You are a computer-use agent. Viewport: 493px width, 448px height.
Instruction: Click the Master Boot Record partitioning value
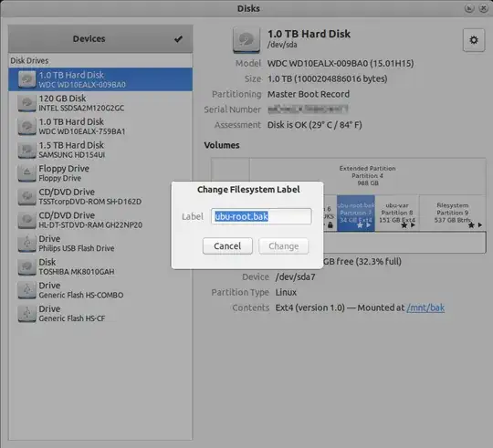(309, 94)
